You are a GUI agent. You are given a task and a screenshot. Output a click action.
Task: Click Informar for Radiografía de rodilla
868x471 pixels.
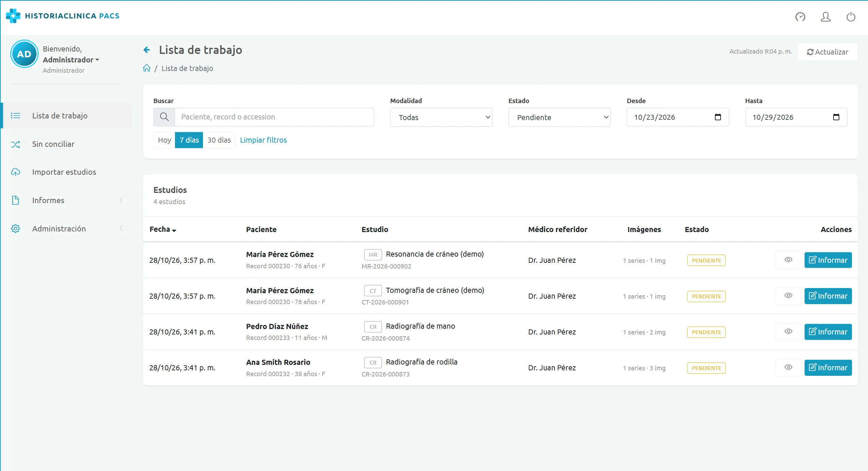[x=828, y=368]
